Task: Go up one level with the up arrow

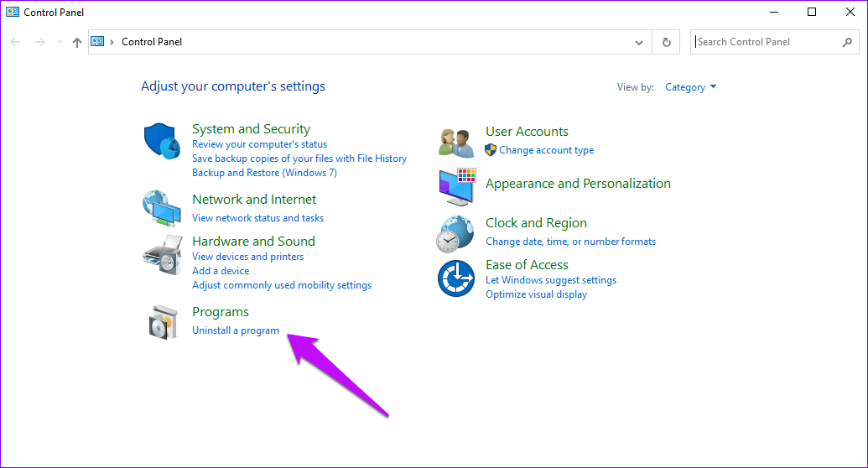Action: tap(77, 42)
